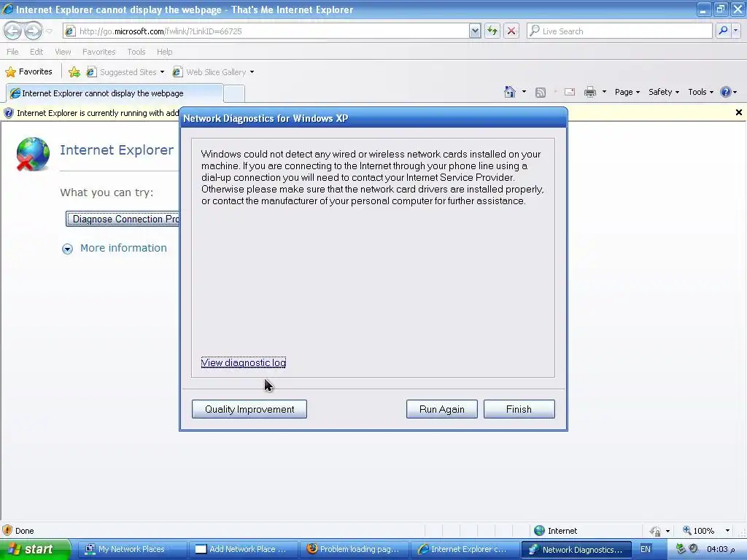Viewport: 747px width, 560px height.
Task: Click the 100% zoom level button
Action: tap(698, 531)
